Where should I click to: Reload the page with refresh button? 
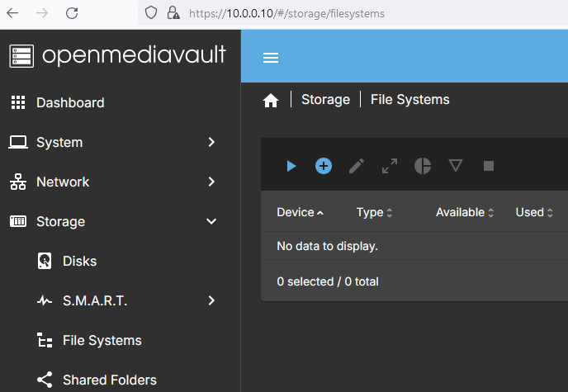72,13
